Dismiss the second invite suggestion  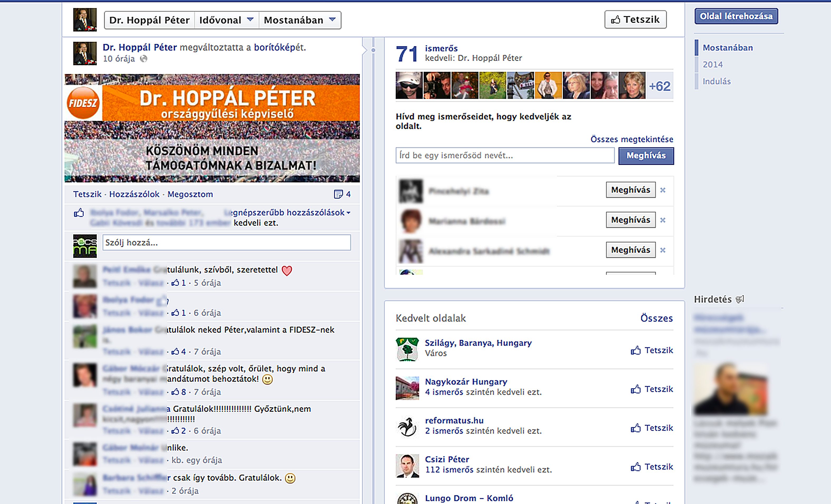click(x=663, y=220)
